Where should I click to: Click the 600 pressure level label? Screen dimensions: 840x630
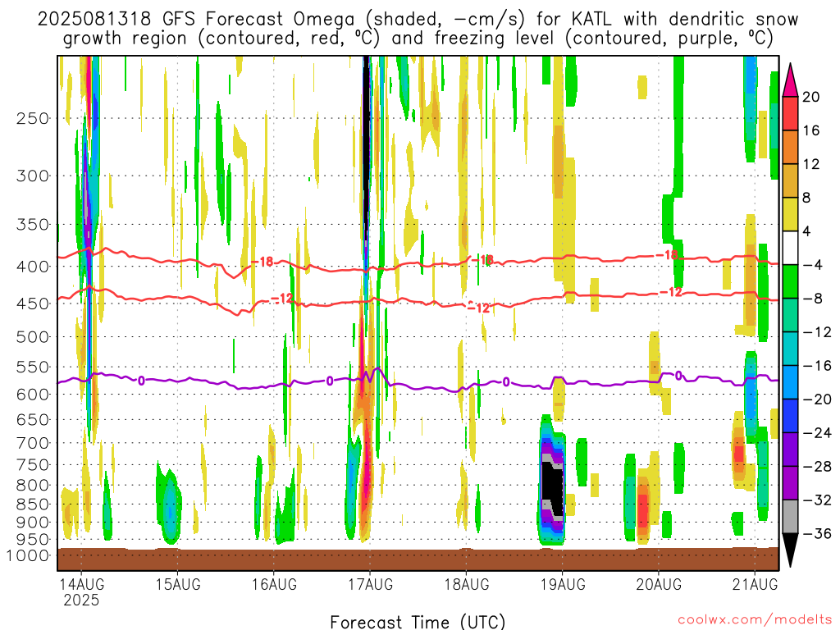coord(33,395)
